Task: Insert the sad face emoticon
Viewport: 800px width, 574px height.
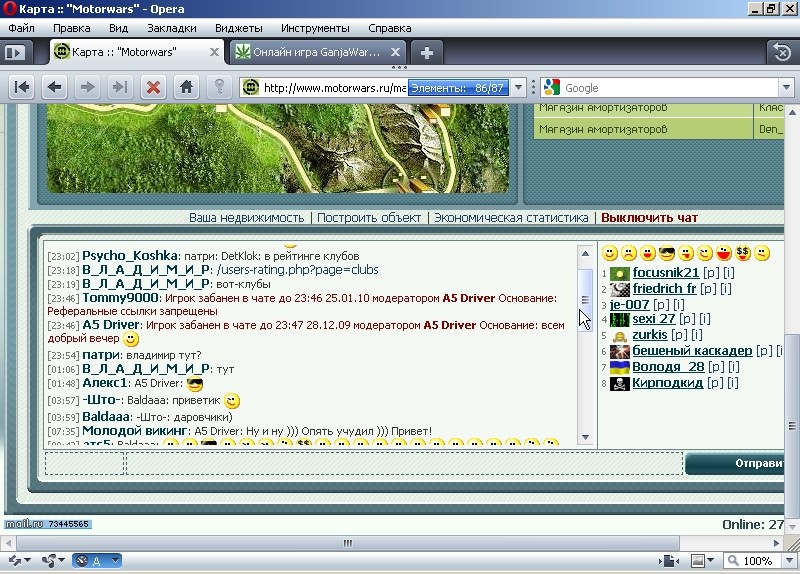Action: pyautogui.click(x=629, y=253)
